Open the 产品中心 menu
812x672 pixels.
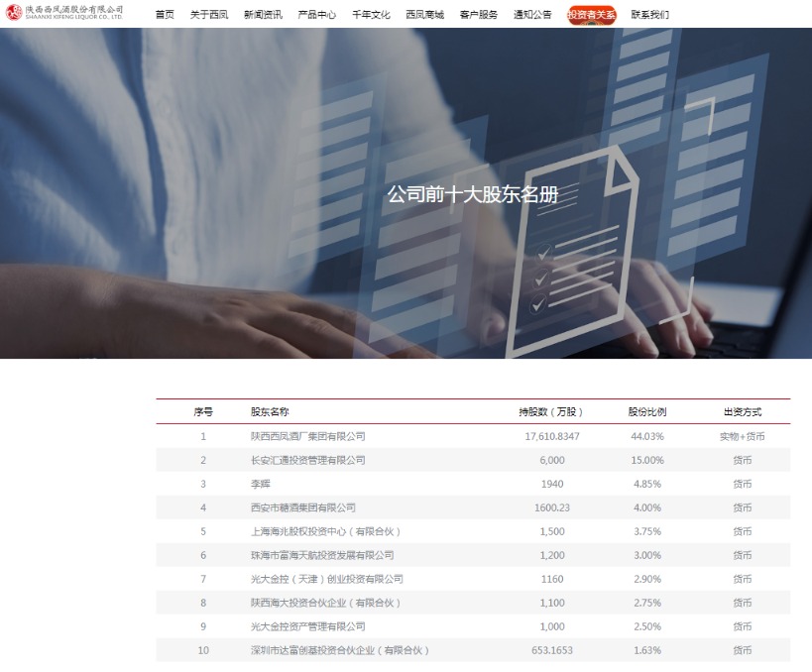(317, 15)
